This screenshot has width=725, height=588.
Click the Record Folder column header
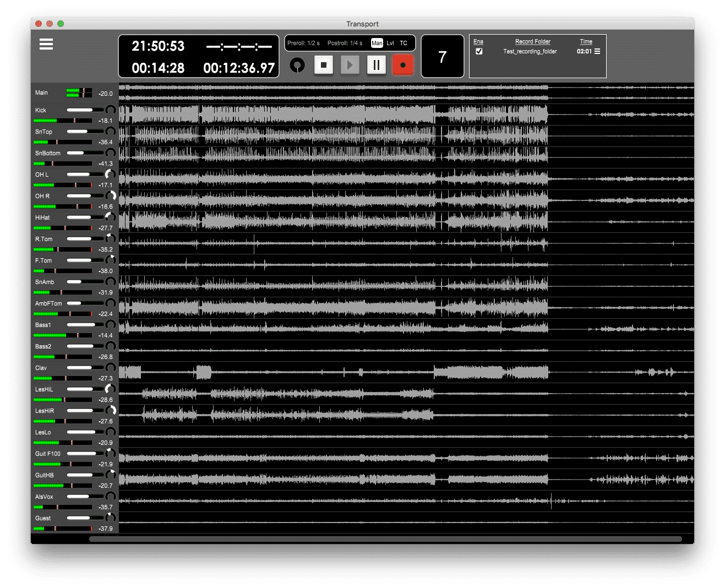(532, 41)
